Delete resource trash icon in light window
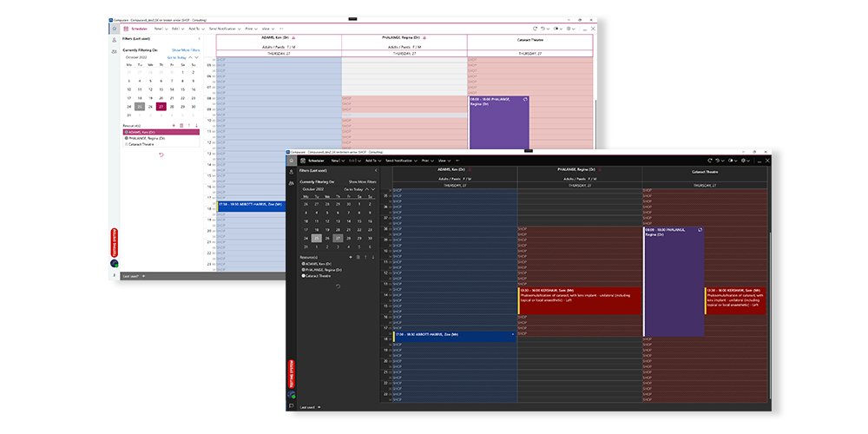 [181, 126]
